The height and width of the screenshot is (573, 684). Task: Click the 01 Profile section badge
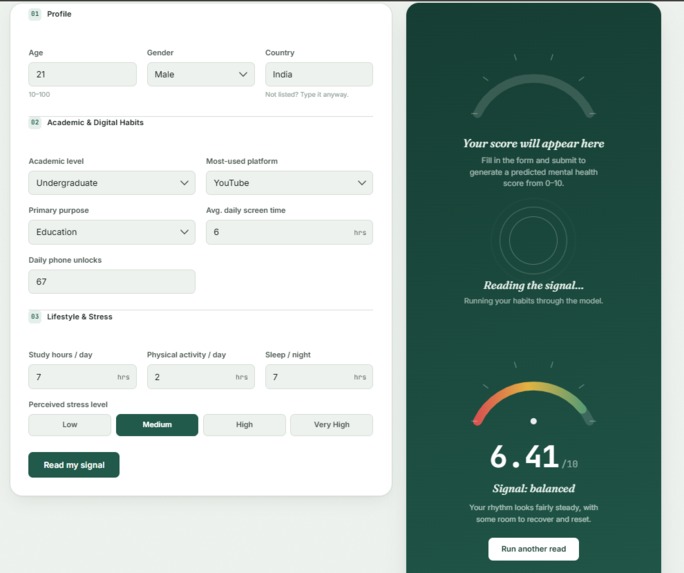pos(35,14)
